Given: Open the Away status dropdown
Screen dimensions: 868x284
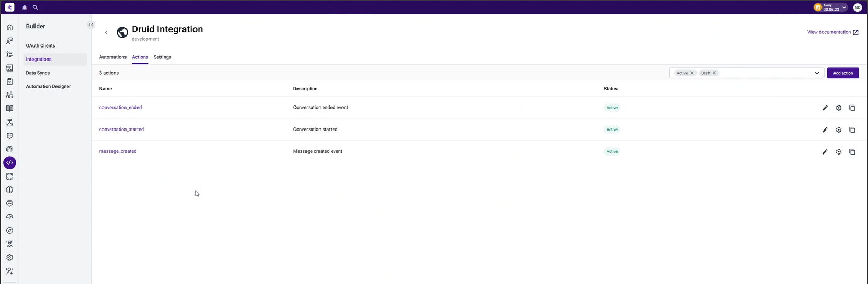Looking at the screenshot, I should pos(844,8).
